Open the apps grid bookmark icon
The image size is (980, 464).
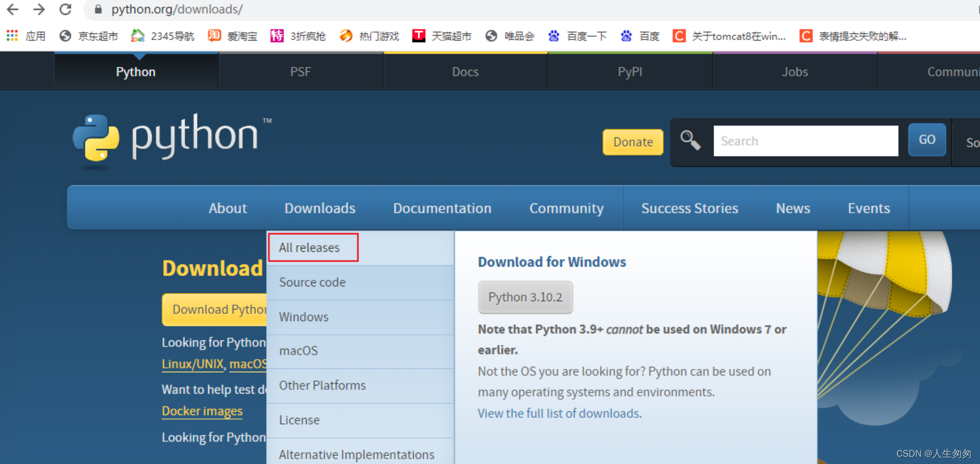(x=12, y=36)
